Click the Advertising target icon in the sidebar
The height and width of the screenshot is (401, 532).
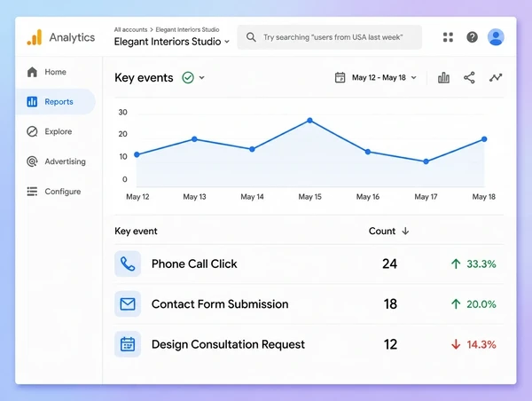click(x=32, y=161)
